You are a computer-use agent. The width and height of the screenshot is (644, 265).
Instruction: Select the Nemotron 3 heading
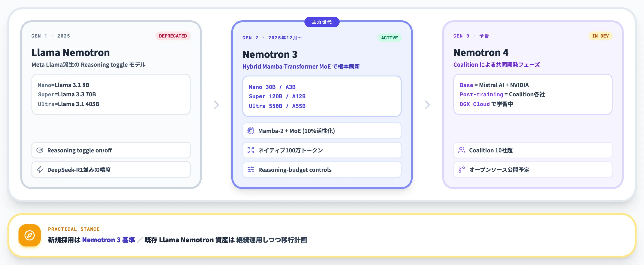pyautogui.click(x=270, y=54)
